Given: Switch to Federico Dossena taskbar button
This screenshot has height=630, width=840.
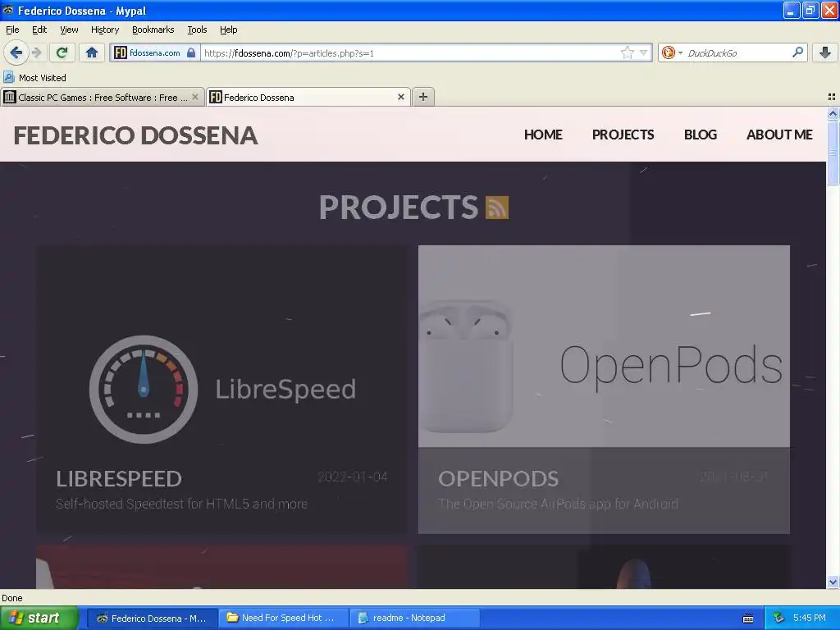Looking at the screenshot, I should 152,618.
